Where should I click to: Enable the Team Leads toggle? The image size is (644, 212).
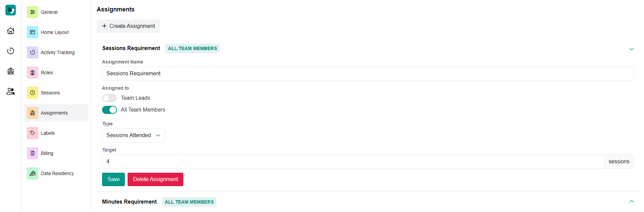pos(109,98)
